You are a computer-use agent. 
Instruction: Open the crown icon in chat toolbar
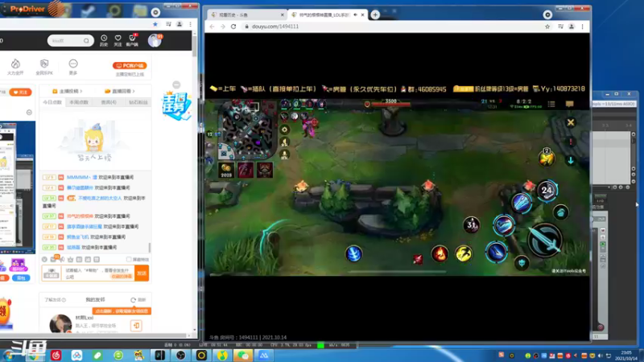click(x=70, y=259)
